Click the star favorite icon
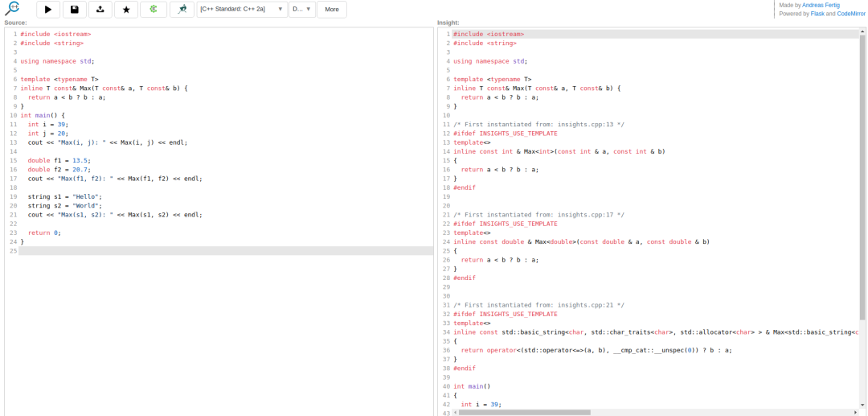This screenshot has height=416, width=868. tap(126, 10)
